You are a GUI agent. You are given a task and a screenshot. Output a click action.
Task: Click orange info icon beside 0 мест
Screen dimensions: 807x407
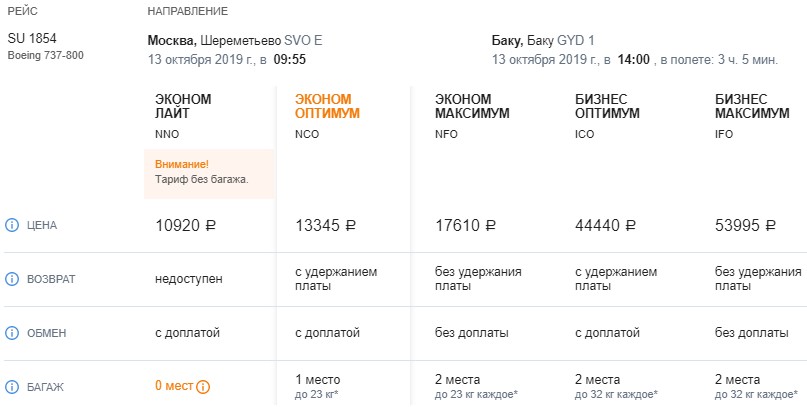[203, 386]
